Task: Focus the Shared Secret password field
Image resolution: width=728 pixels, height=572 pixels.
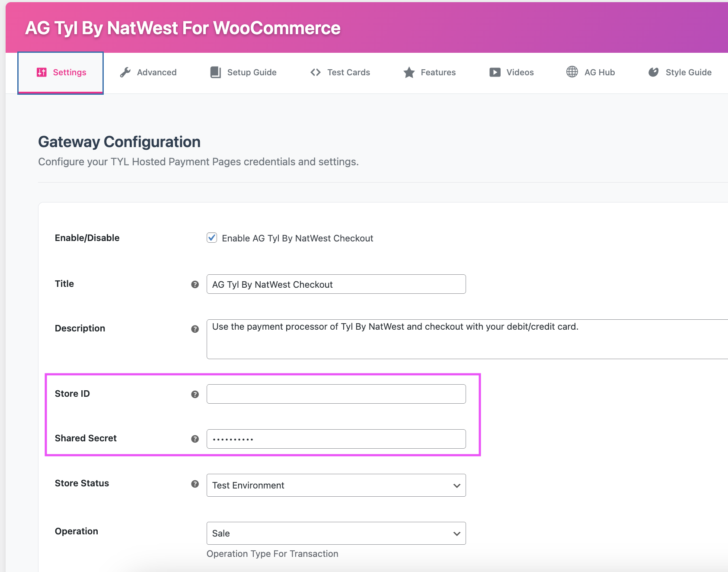Action: tap(336, 439)
